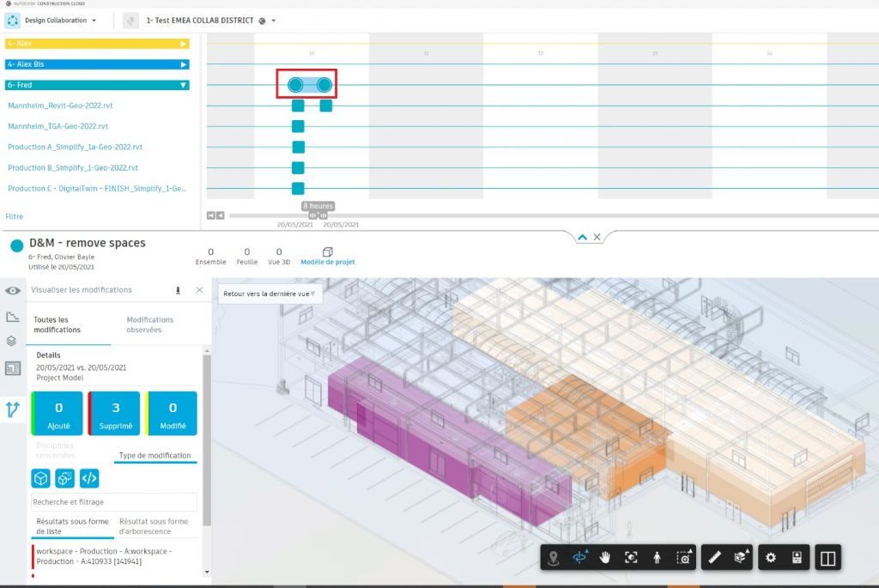879x588 pixels.
Task: Click the Filtre link
Action: (x=15, y=216)
